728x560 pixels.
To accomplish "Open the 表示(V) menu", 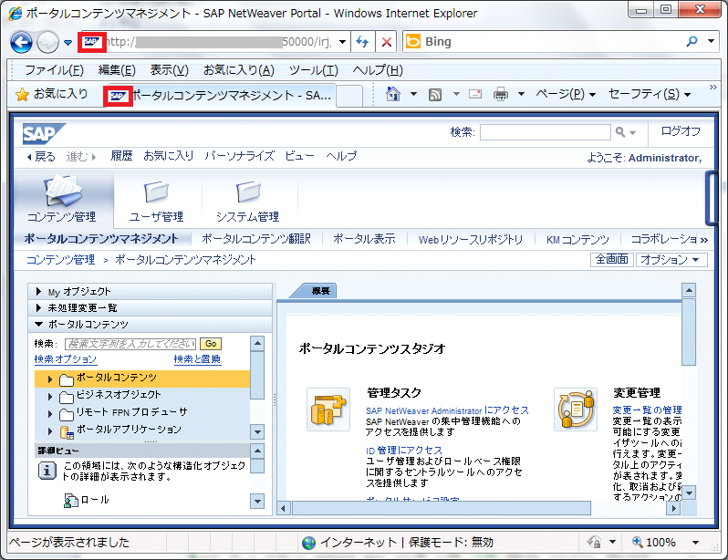I will point(169,70).
